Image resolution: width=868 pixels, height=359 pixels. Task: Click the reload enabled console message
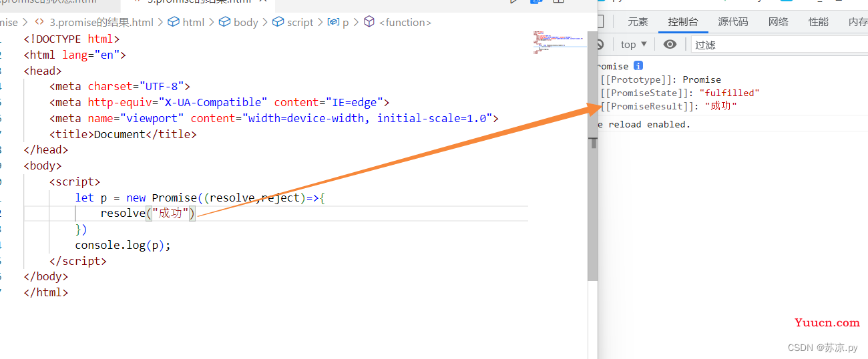[644, 124]
